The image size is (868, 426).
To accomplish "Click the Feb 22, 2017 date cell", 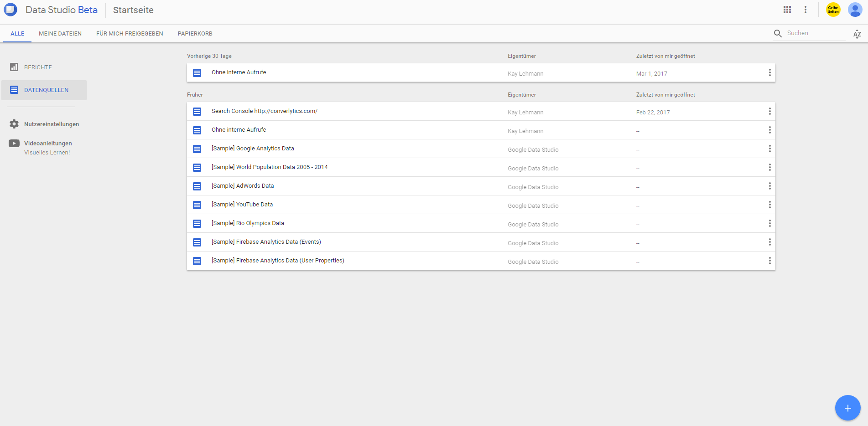I will click(653, 113).
